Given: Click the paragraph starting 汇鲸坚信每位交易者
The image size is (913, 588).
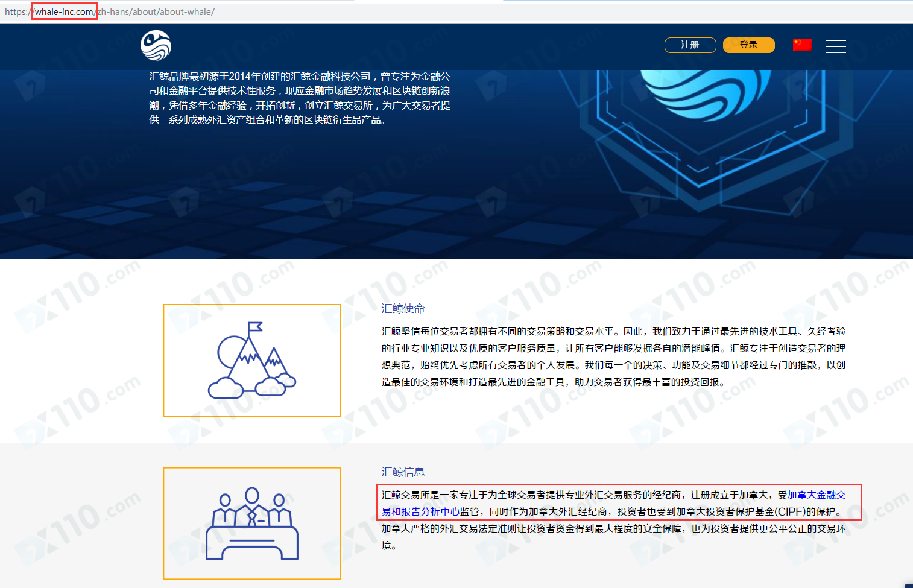Looking at the screenshot, I should click(613, 356).
